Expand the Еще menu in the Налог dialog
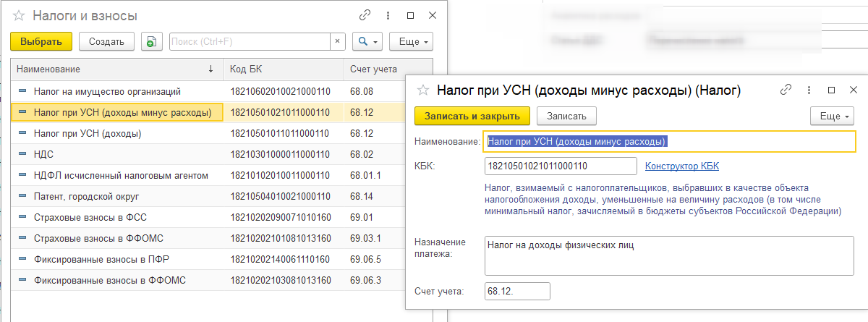The image size is (868, 322). (831, 116)
